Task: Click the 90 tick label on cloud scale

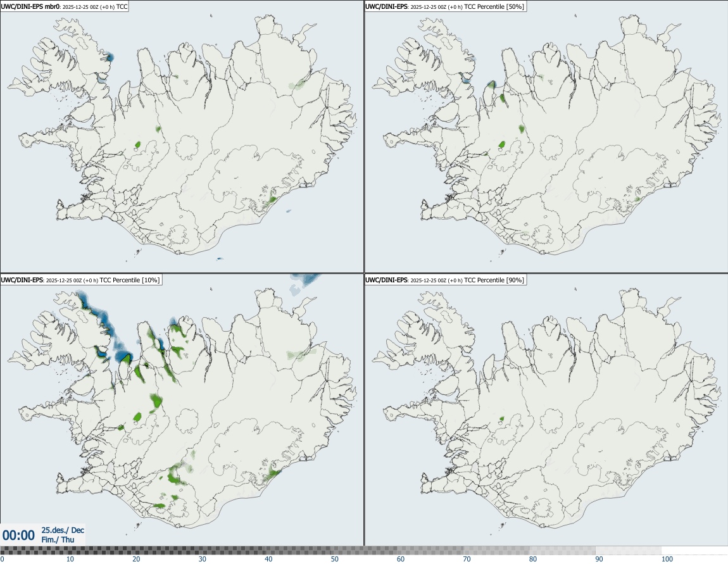Action: pyautogui.click(x=599, y=559)
